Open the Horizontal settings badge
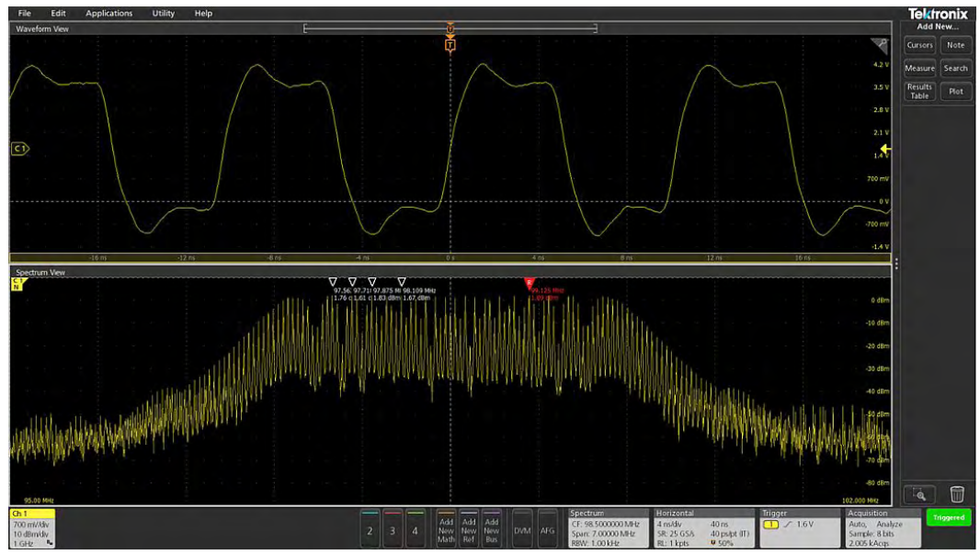The height and width of the screenshot is (555, 980). click(x=703, y=528)
